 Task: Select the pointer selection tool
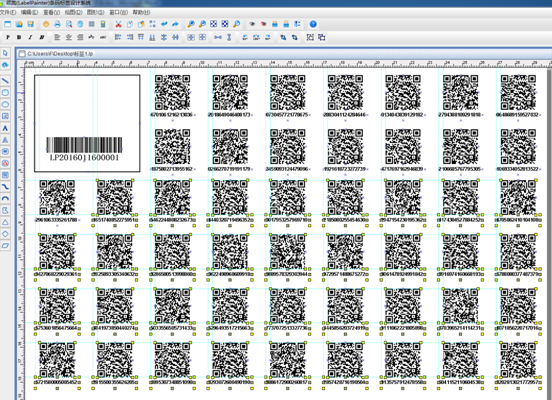tap(5, 53)
